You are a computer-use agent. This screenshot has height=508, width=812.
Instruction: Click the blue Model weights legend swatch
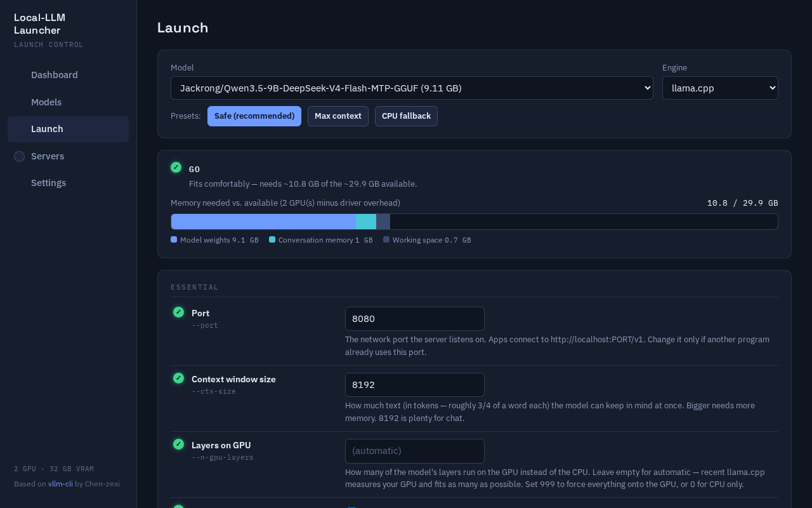click(174, 239)
